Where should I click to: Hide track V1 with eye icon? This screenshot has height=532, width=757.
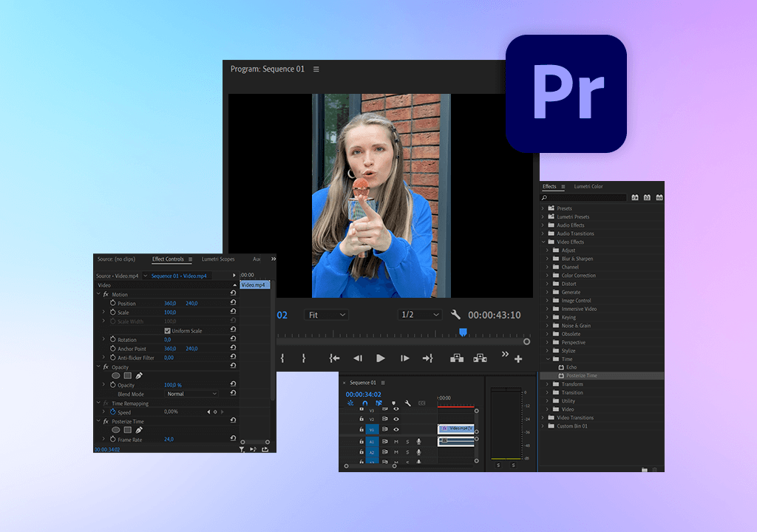[x=396, y=429]
